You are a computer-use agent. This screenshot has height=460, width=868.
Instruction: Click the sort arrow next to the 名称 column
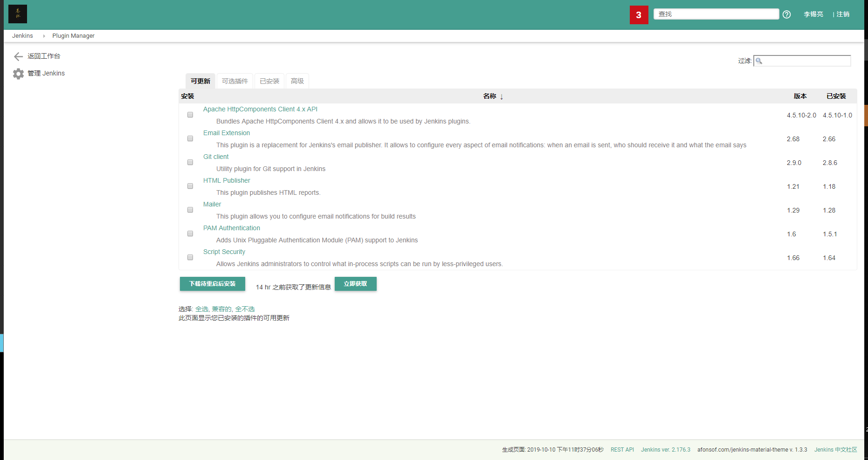point(502,96)
